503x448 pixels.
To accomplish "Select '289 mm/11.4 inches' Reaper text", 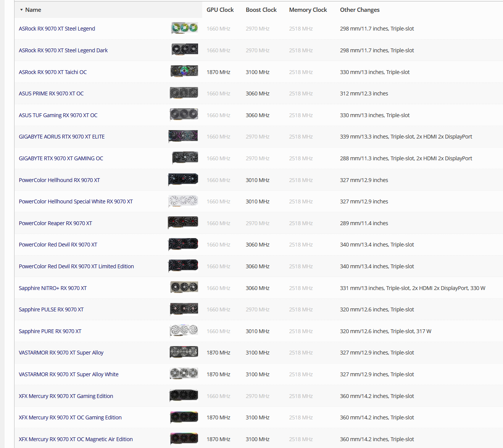I will 364,223.
